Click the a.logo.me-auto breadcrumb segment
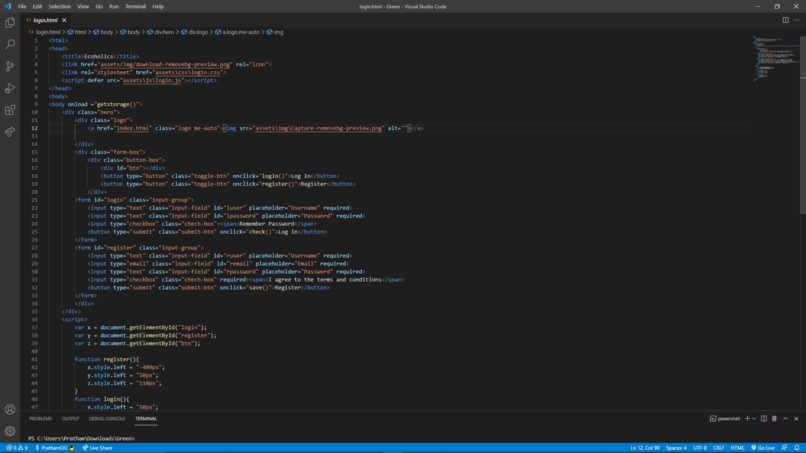 (237, 32)
